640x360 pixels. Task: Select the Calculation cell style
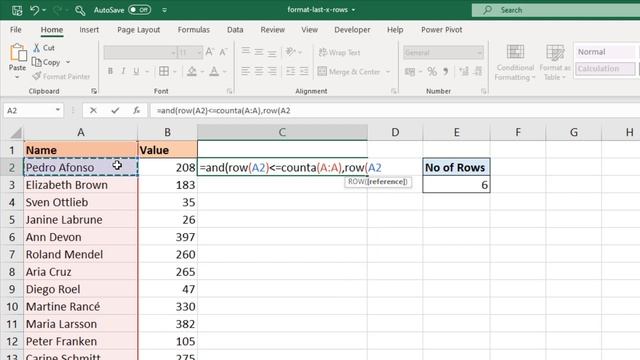(x=605, y=69)
